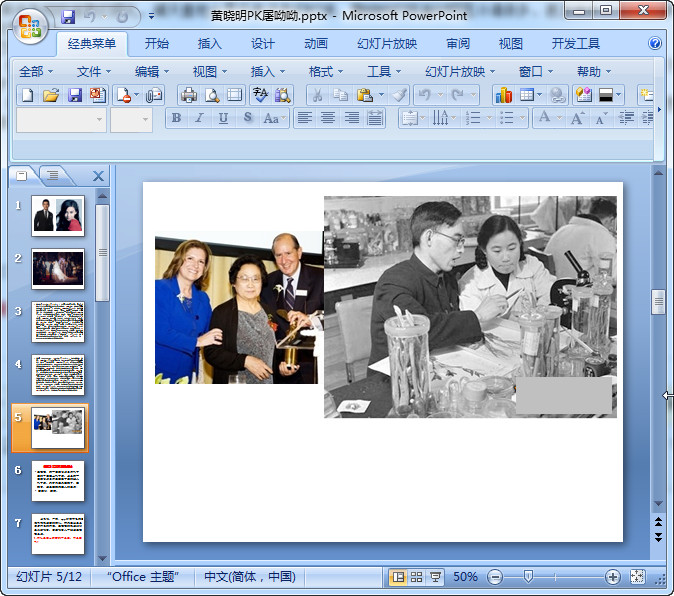Switch to the 设计 ribbon tab
Image resolution: width=674 pixels, height=596 pixels.
(263, 44)
